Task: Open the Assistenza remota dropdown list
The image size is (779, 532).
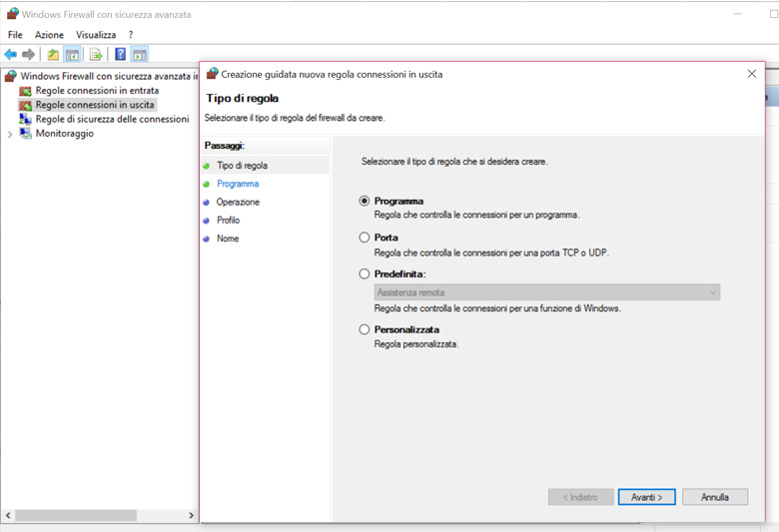Action: click(x=547, y=292)
